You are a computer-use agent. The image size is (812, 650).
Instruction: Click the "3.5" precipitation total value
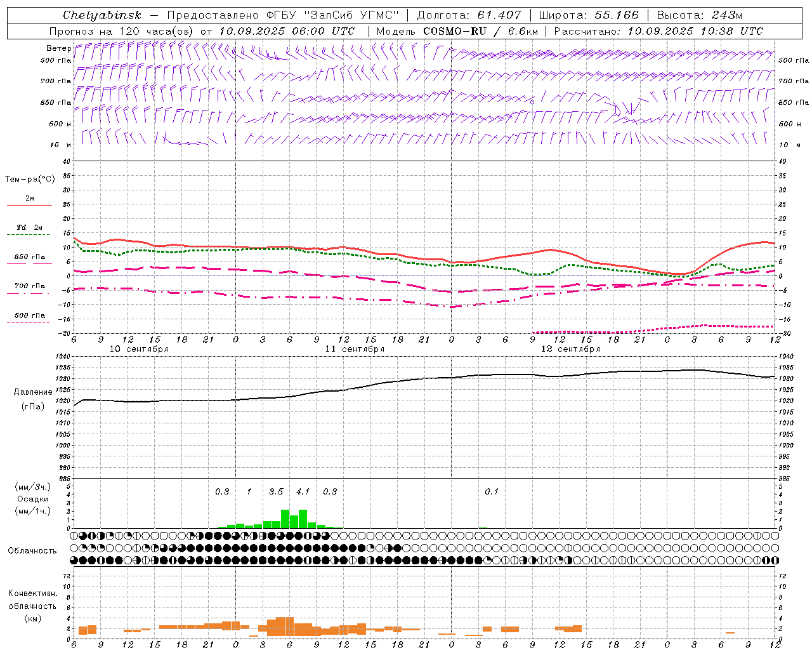[x=276, y=492]
